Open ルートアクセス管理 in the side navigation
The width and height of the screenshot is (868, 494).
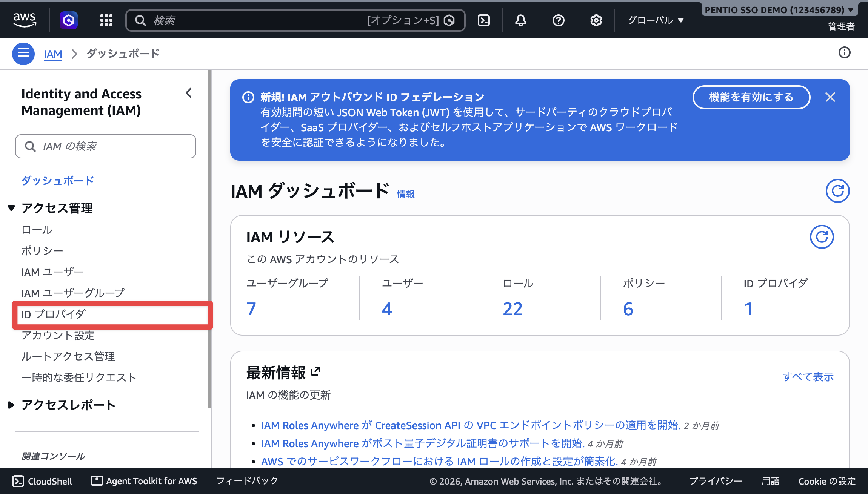(68, 356)
